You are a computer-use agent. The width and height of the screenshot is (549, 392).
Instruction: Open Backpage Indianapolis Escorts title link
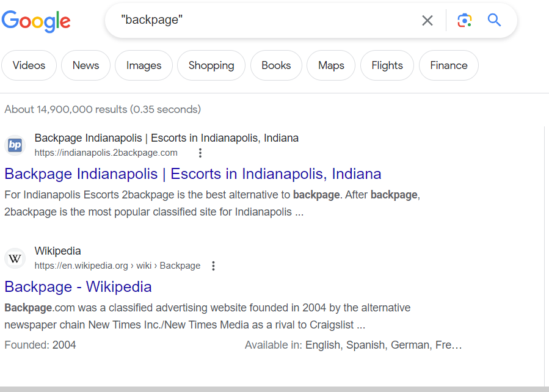pos(193,174)
